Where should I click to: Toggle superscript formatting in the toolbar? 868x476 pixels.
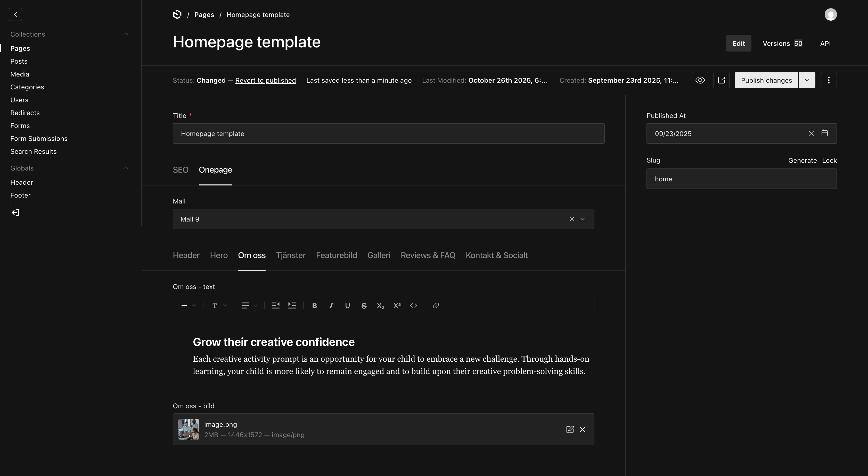397,306
